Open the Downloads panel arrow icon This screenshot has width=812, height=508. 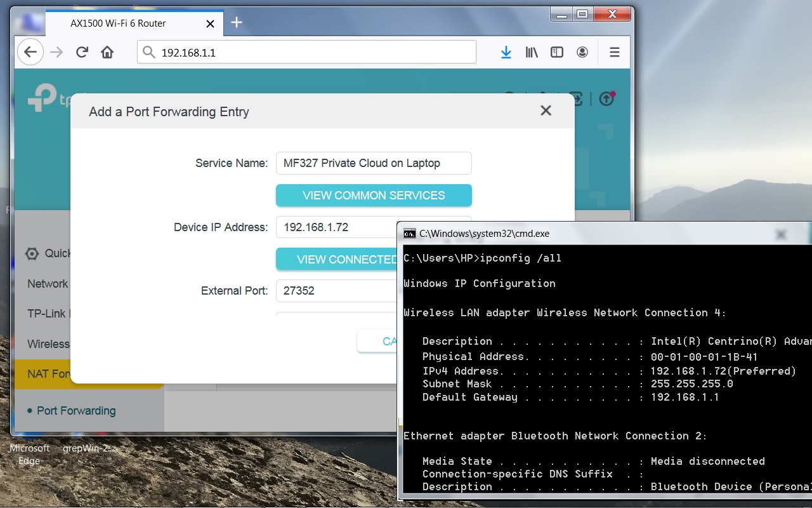coord(506,52)
